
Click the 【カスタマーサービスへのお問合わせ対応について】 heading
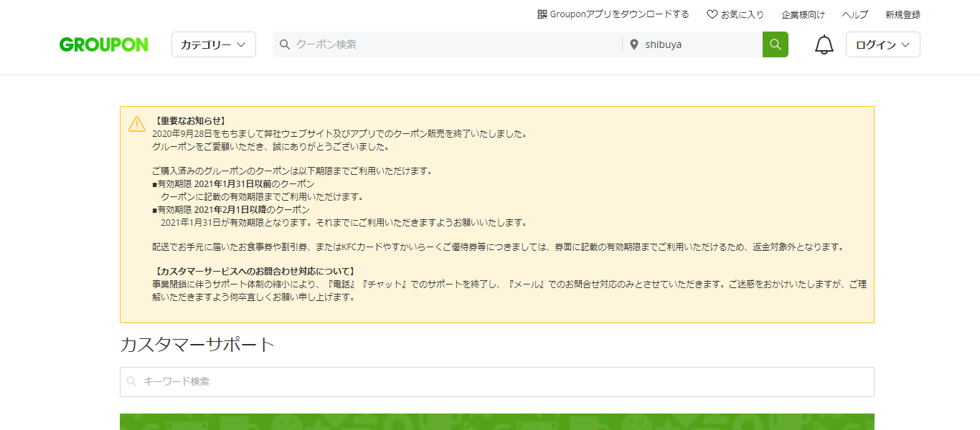254,272
